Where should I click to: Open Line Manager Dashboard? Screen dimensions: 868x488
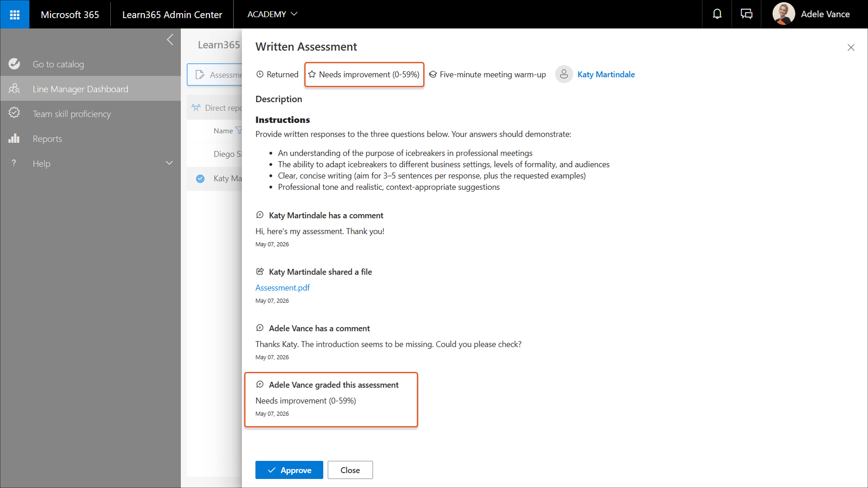point(90,89)
